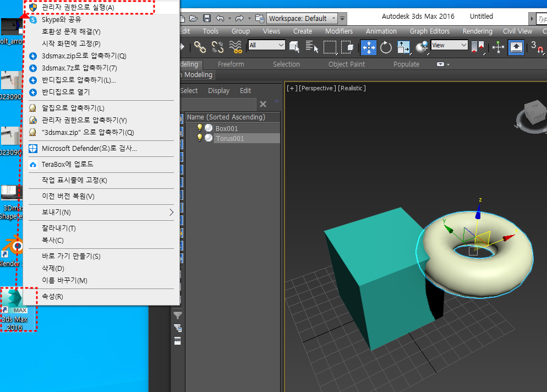
Task: Switch to the Selection ribbon tab
Action: (286, 64)
